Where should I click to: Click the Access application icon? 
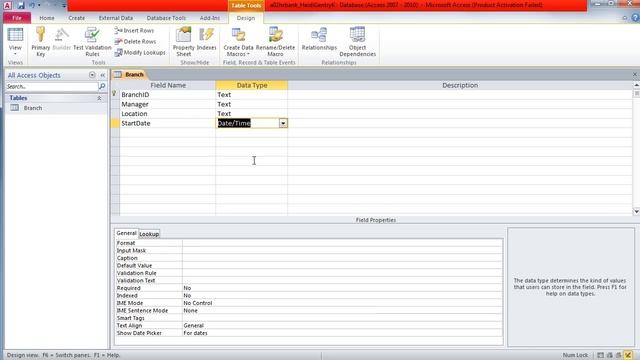click(x=7, y=5)
